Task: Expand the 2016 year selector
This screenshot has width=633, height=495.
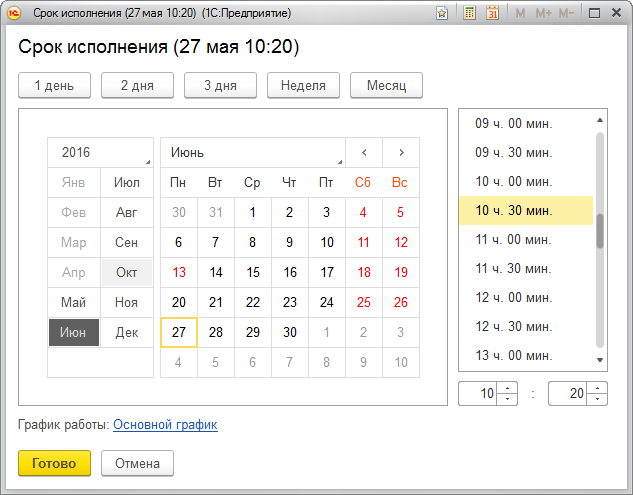Action: coord(100,153)
